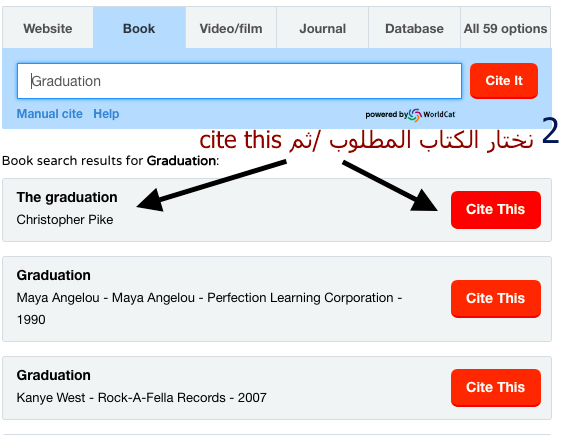Click the Cite It button
Image resolution: width=576 pixels, height=435 pixels.
point(504,81)
